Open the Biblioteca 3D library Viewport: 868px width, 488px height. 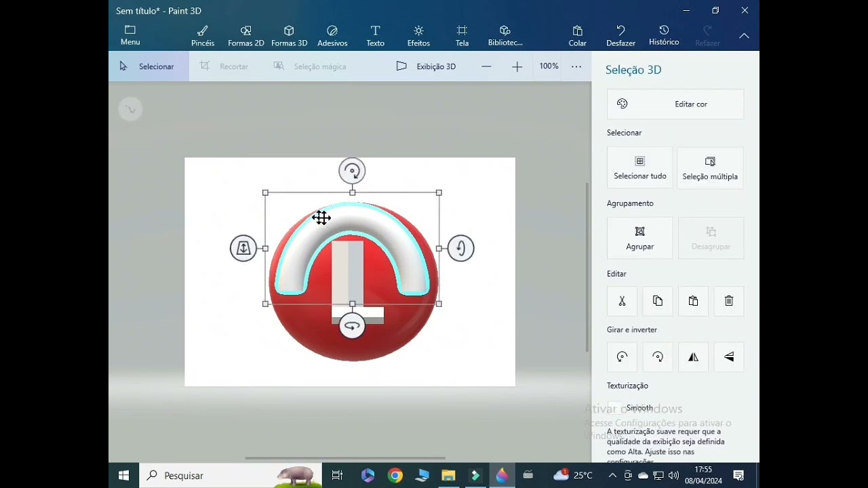tap(505, 35)
